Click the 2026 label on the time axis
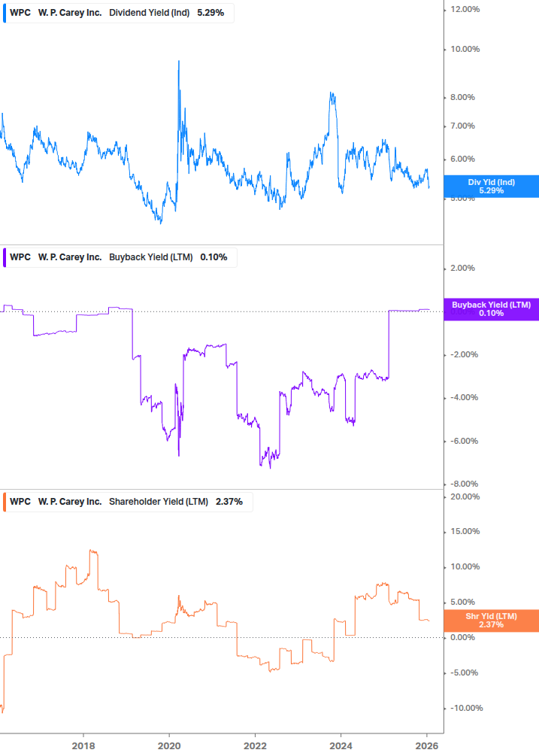Screen dimensions: 539x756 pyautogui.click(x=428, y=745)
